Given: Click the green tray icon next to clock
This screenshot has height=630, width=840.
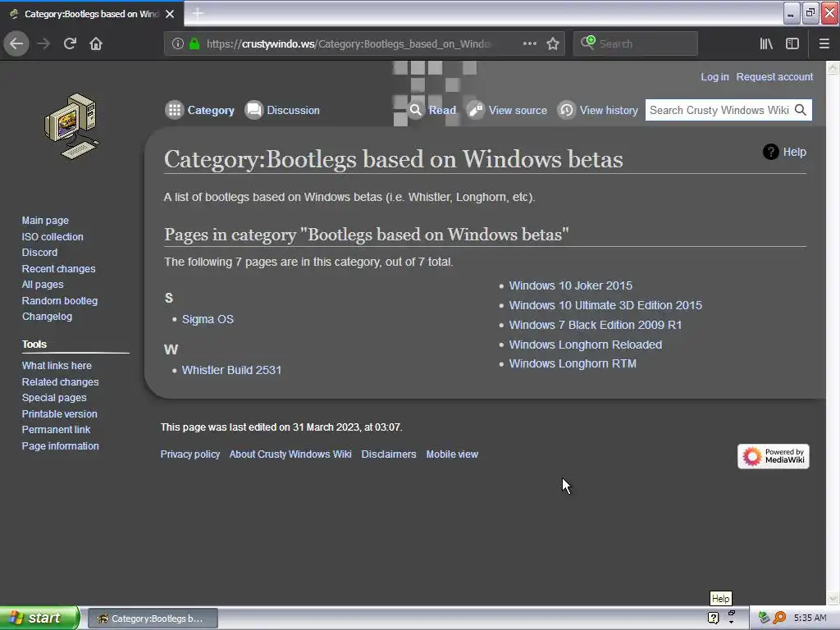Looking at the screenshot, I should point(764,618).
